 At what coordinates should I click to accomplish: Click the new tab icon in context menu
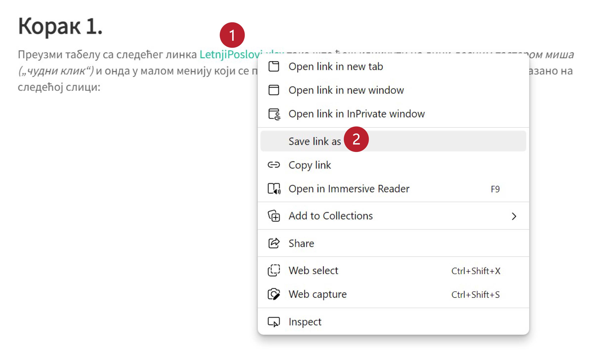coord(274,66)
